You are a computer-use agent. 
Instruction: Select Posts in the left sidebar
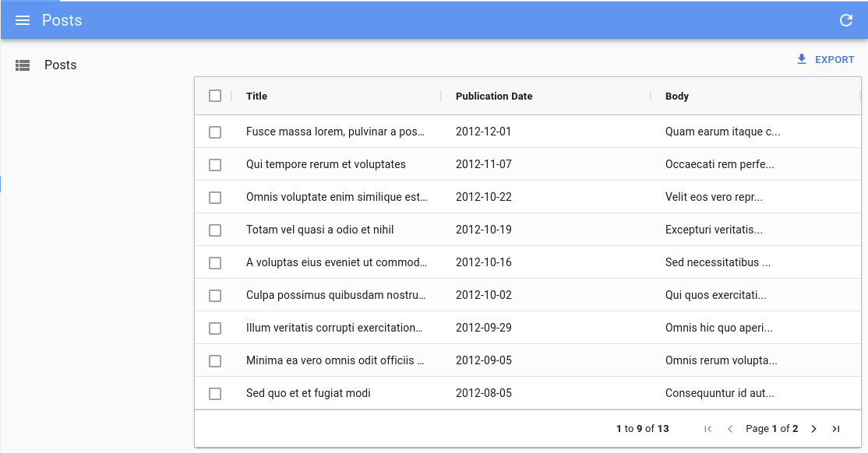click(60, 65)
